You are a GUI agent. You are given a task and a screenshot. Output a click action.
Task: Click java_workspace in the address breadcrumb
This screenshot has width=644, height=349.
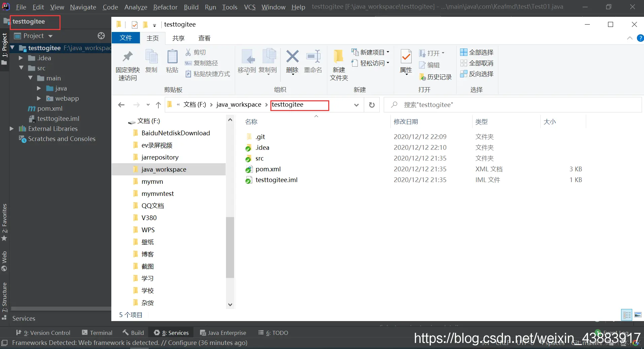239,105
